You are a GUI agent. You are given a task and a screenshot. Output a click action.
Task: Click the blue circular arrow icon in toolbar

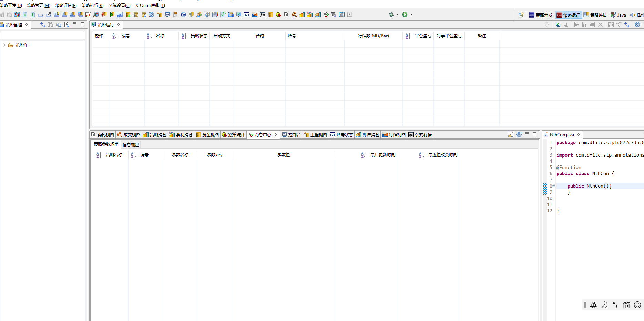click(x=183, y=14)
